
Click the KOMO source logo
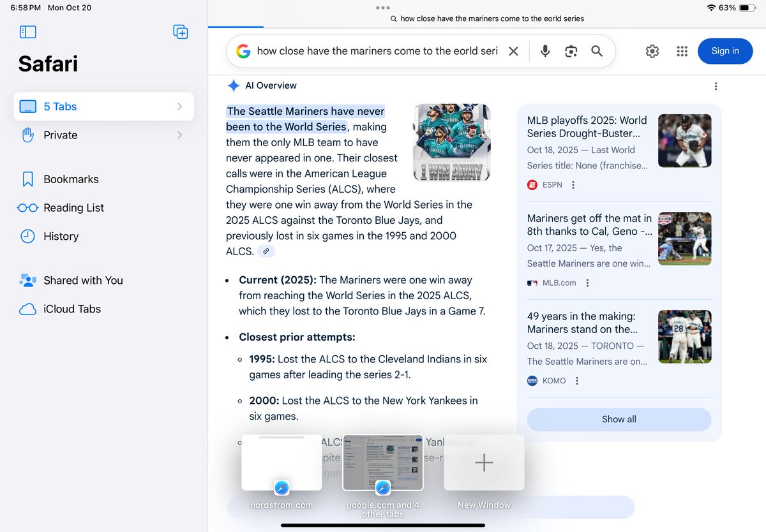tap(532, 381)
